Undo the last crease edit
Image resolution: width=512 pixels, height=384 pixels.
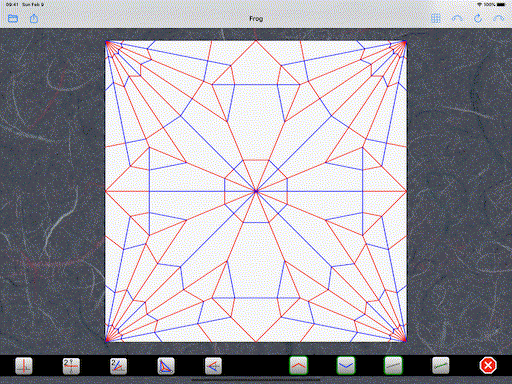(457, 18)
